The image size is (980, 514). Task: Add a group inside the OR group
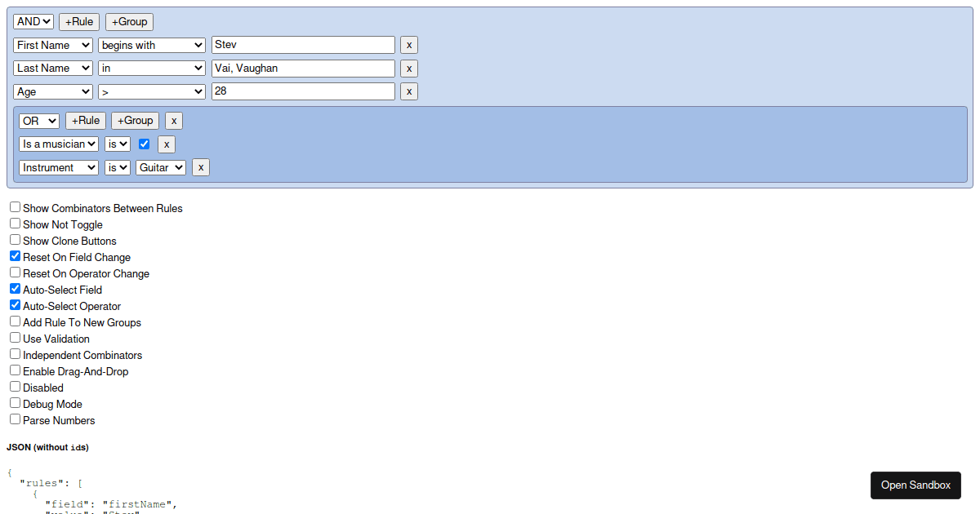pyautogui.click(x=136, y=121)
